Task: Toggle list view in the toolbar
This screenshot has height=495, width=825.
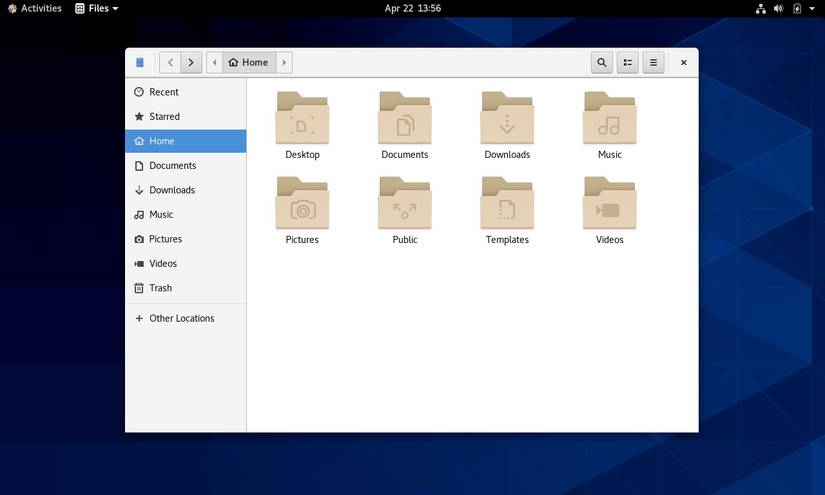Action: (x=627, y=62)
